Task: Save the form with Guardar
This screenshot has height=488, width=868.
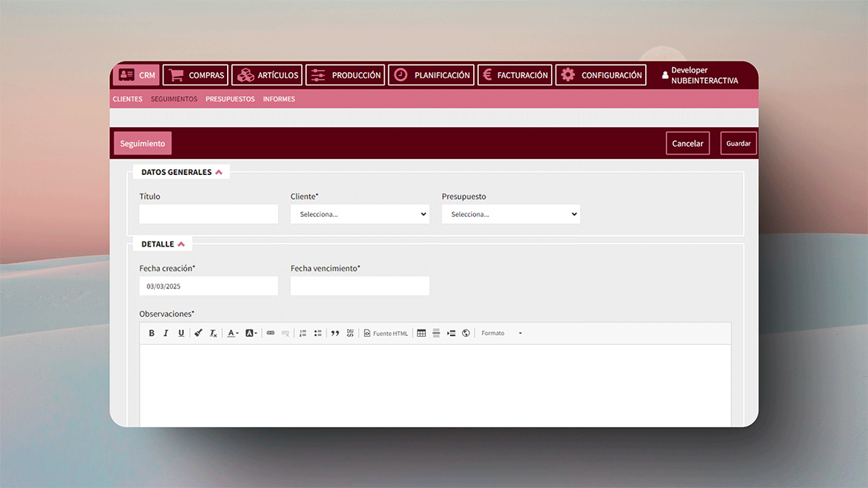Action: click(739, 143)
